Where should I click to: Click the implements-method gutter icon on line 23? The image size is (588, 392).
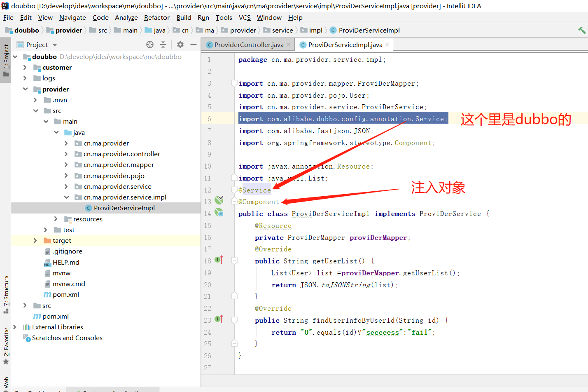coord(219,319)
